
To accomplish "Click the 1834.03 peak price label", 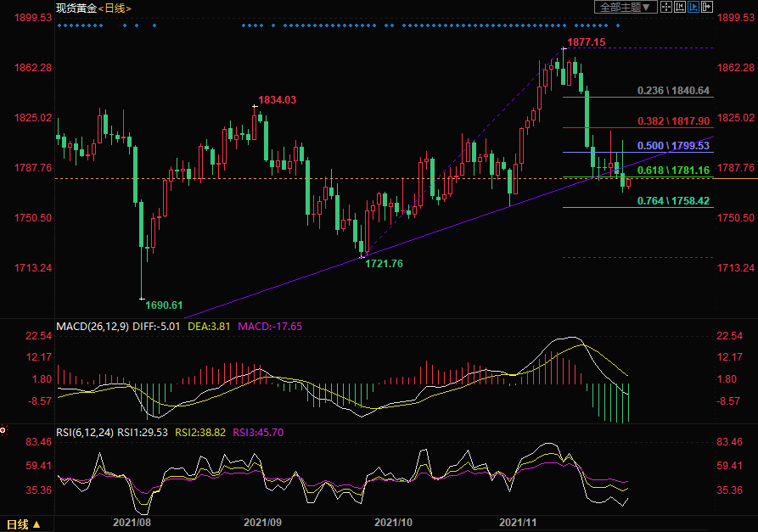I will coord(277,99).
